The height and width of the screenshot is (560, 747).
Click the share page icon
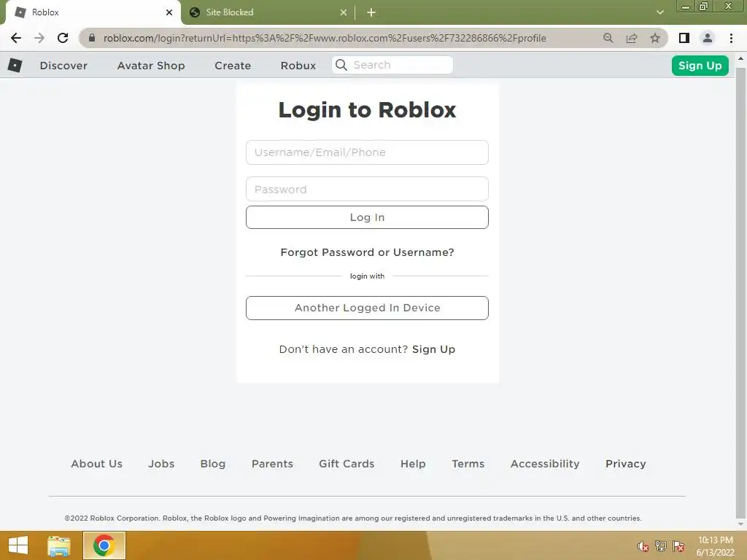[632, 38]
